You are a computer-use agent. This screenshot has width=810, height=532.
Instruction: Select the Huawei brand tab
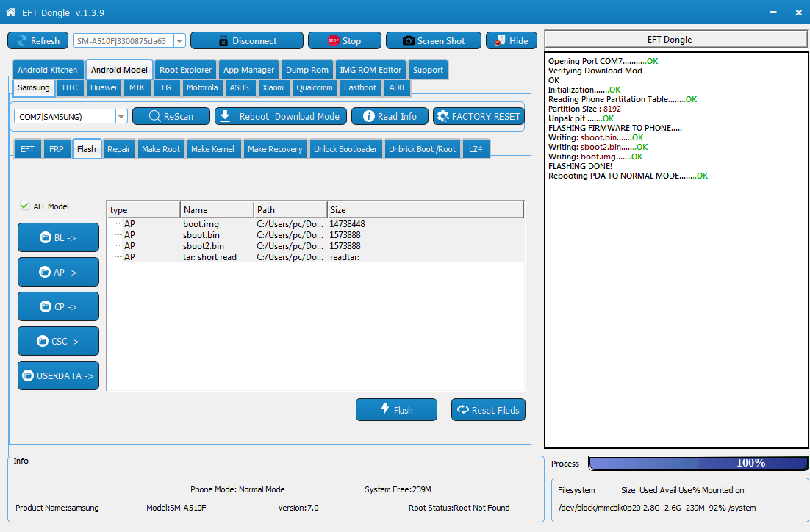[x=104, y=87]
